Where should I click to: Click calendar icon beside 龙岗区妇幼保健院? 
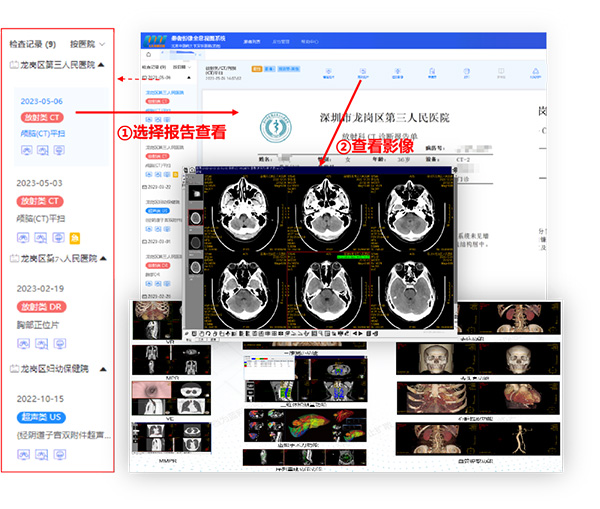pos(12,368)
